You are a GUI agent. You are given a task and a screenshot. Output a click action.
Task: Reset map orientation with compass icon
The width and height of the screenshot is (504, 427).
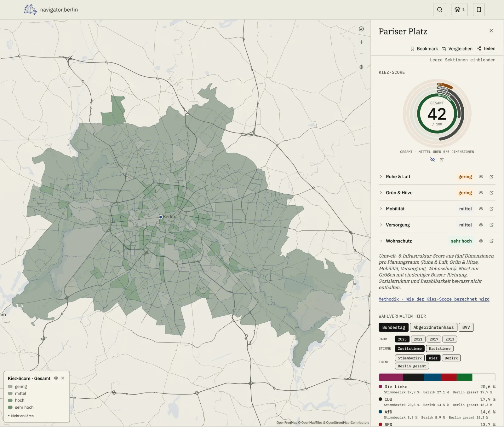pos(361,29)
